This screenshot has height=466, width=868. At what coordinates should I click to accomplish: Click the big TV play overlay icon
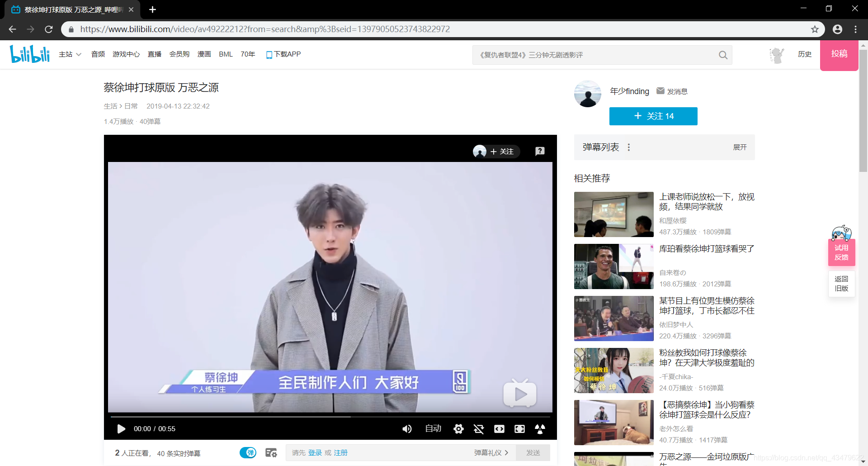520,393
